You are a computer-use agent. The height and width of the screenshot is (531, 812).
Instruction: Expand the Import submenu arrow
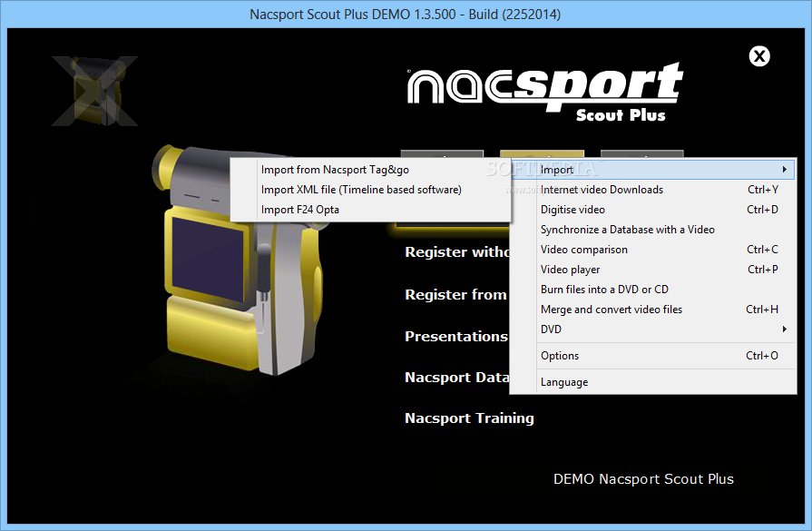[785, 170]
